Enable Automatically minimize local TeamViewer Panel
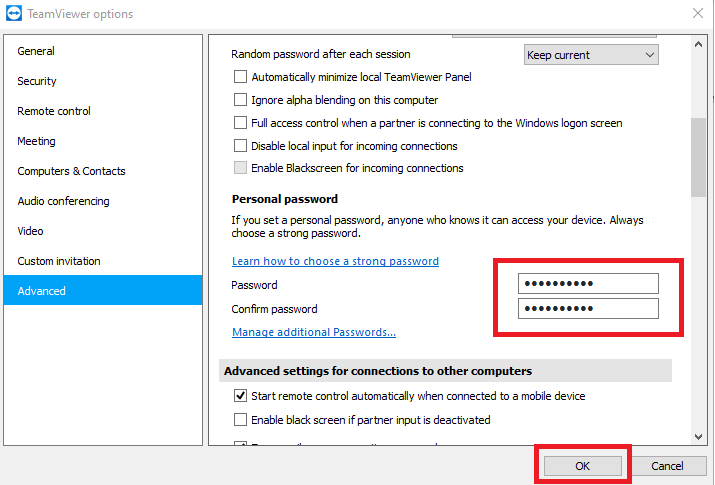 [x=240, y=77]
